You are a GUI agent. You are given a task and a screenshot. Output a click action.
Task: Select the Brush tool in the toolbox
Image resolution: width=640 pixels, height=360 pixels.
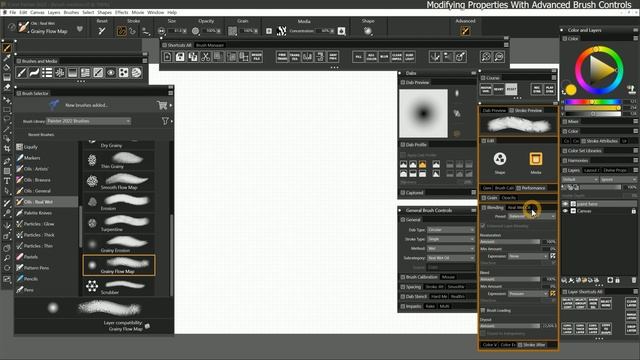coord(7,48)
